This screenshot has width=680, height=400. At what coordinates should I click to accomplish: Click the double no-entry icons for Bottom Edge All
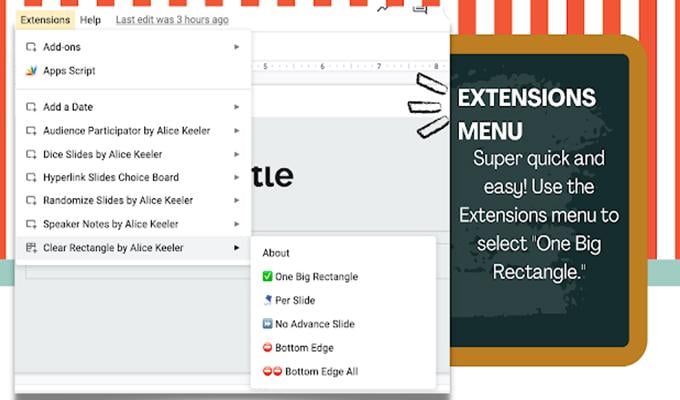tap(272, 371)
